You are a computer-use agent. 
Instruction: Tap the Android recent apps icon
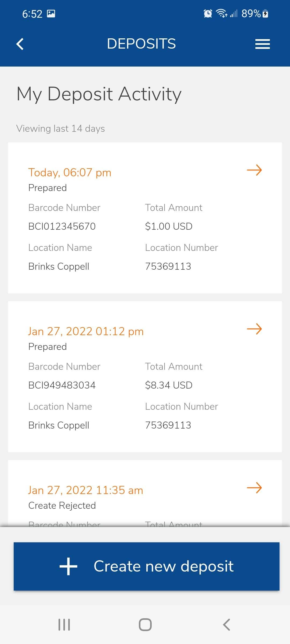click(64, 625)
